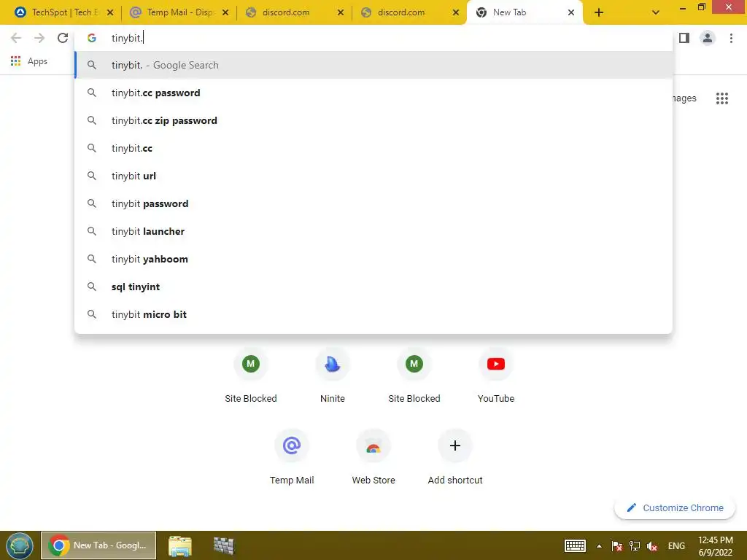This screenshot has width=747, height=560.
Task: Select the 'tinybit password' suggestion
Action: pyautogui.click(x=373, y=203)
